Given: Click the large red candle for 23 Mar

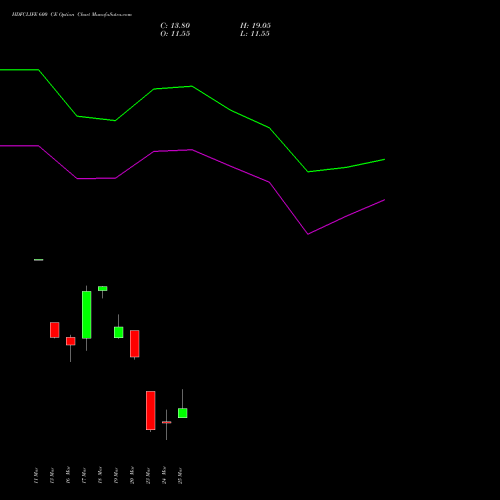Looking at the screenshot, I should pos(151,411).
